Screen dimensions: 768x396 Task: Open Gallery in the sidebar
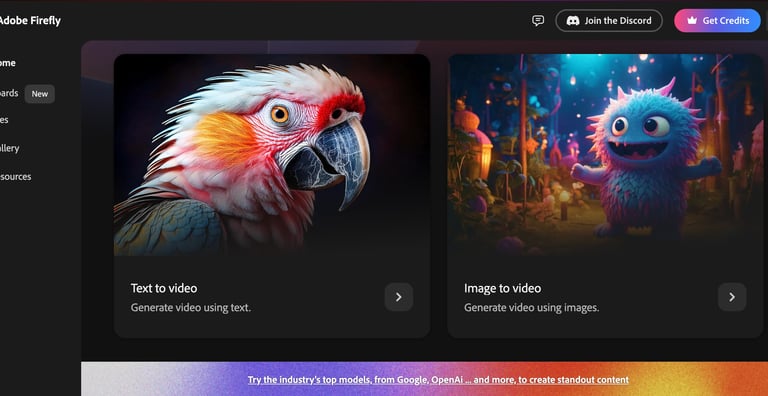pyautogui.click(x=10, y=148)
